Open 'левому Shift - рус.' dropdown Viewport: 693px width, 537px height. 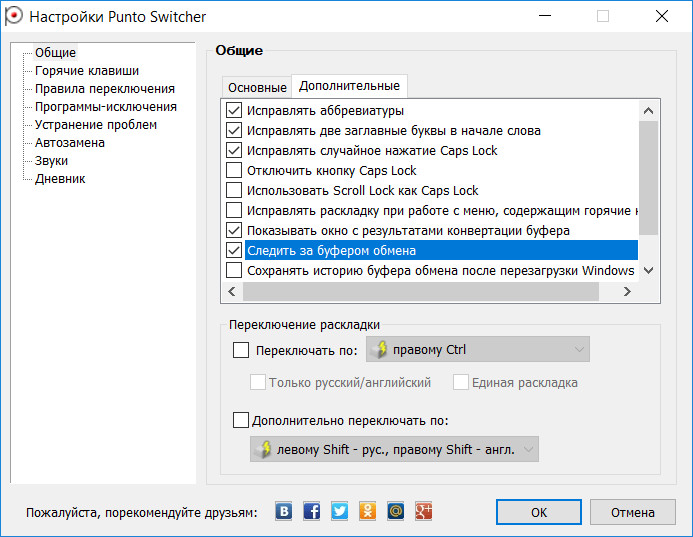click(x=394, y=449)
